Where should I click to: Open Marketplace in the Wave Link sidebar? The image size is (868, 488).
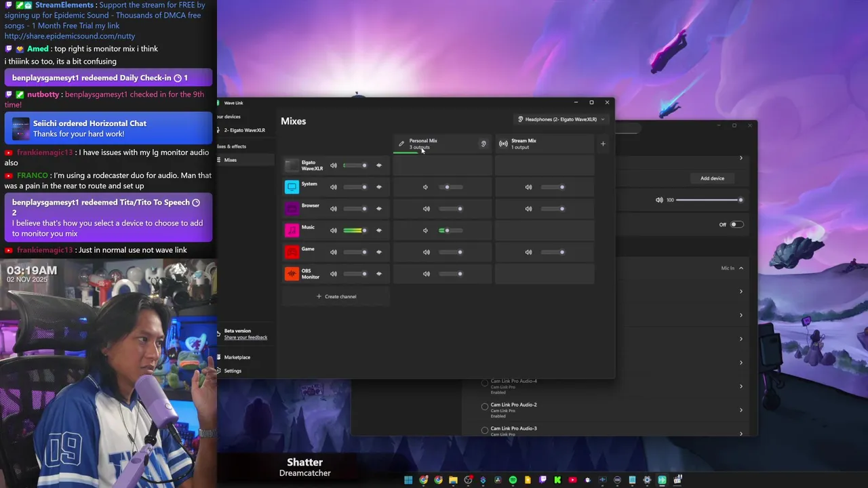pyautogui.click(x=237, y=357)
